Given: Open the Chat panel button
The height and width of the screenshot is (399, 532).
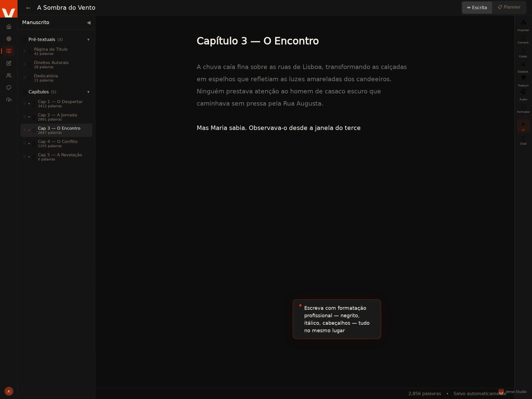Looking at the screenshot, I should 523,140.
